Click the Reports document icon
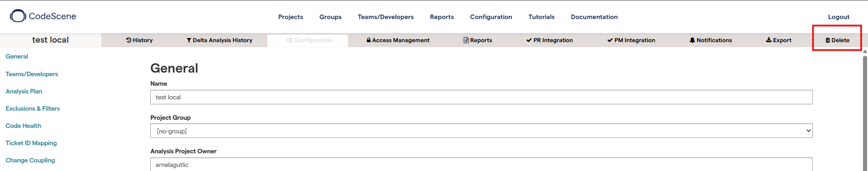 466,40
